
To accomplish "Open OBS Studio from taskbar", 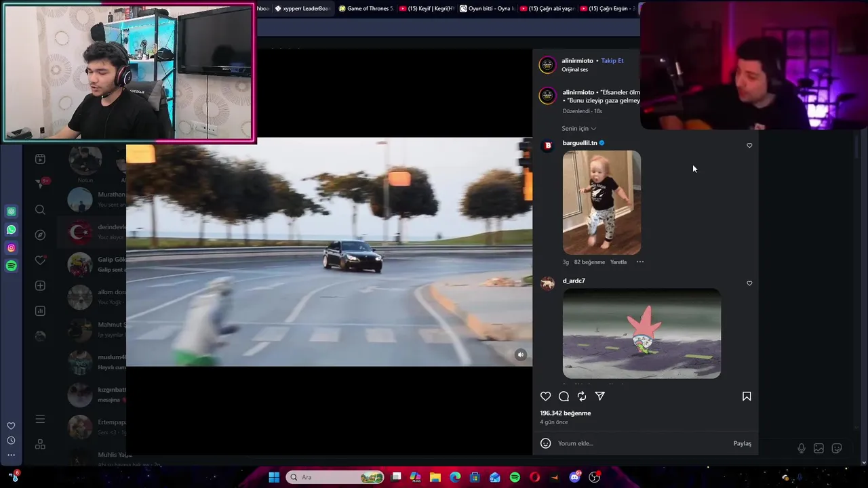I will (595, 477).
